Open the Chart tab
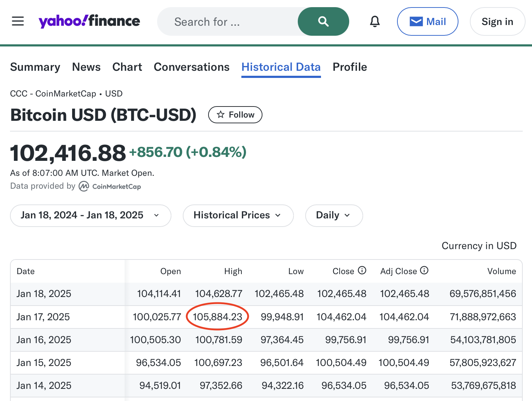 click(127, 67)
